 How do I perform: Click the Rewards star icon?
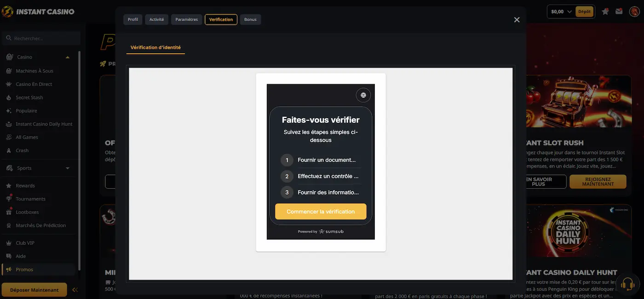click(x=9, y=186)
